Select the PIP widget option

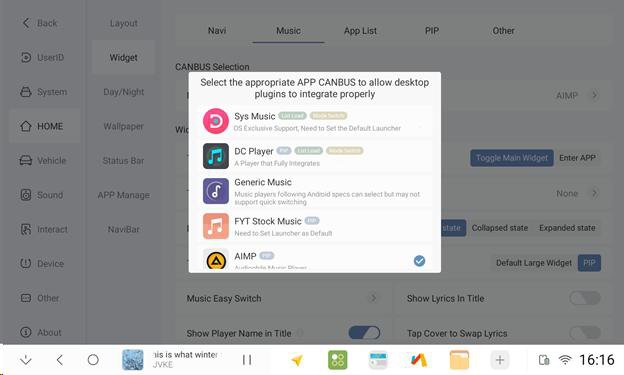589,263
